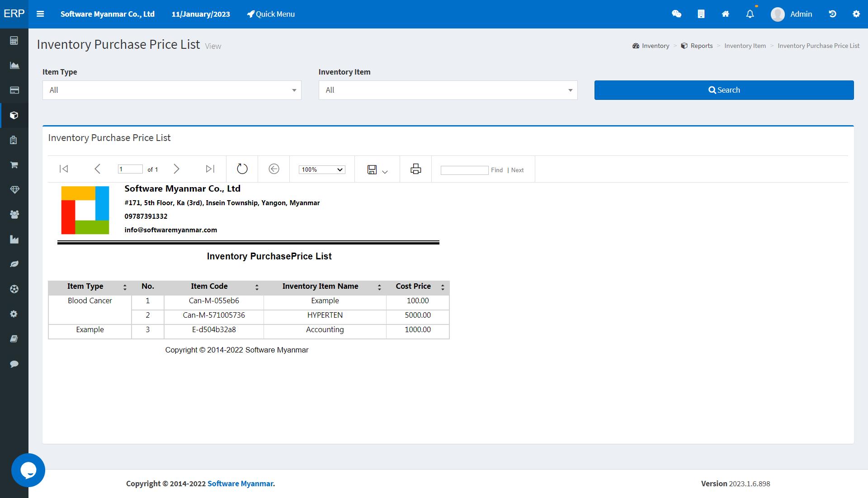Open credit card icon in sidebar

pos(14,90)
